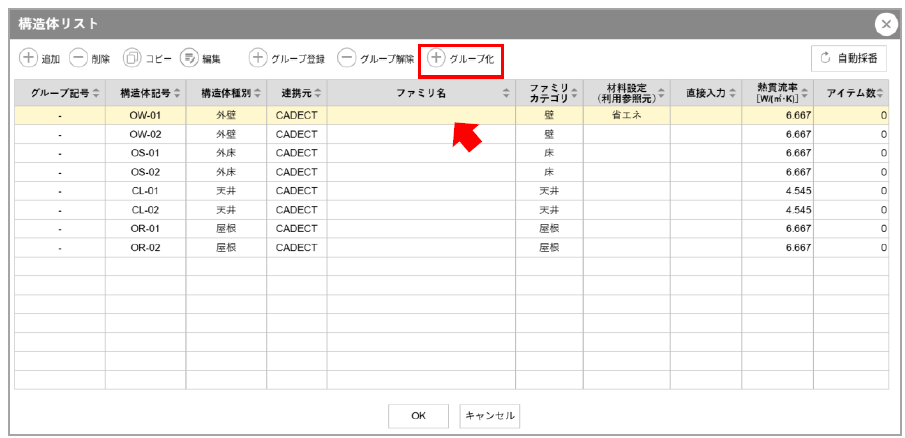Image resolution: width=905 pixels, height=438 pixels.
Task: Sort by グループ記号 column arrows
Action: pos(97,93)
